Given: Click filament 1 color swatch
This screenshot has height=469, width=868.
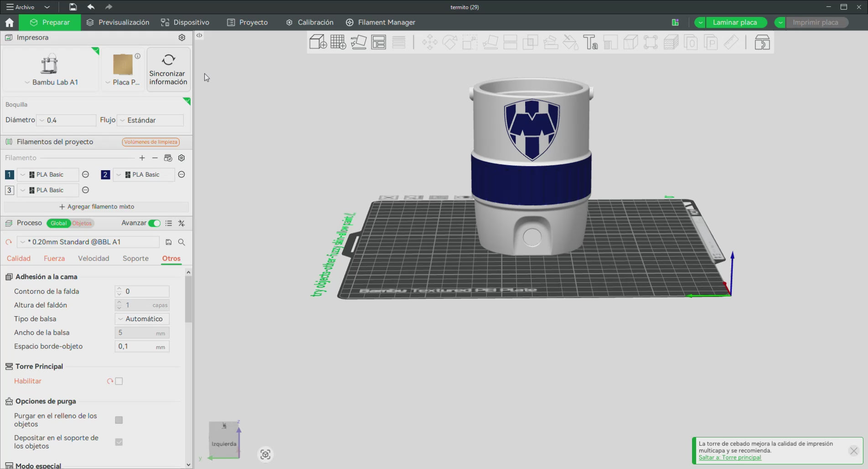Looking at the screenshot, I should tap(9, 175).
